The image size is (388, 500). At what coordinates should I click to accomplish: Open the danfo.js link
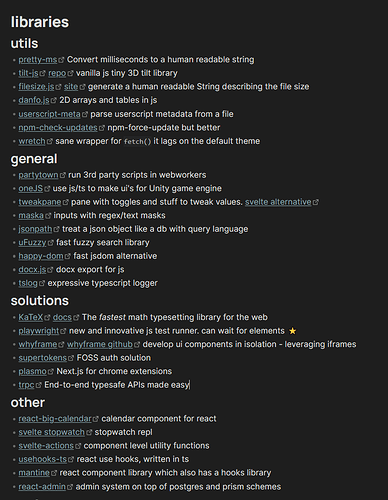point(34,100)
